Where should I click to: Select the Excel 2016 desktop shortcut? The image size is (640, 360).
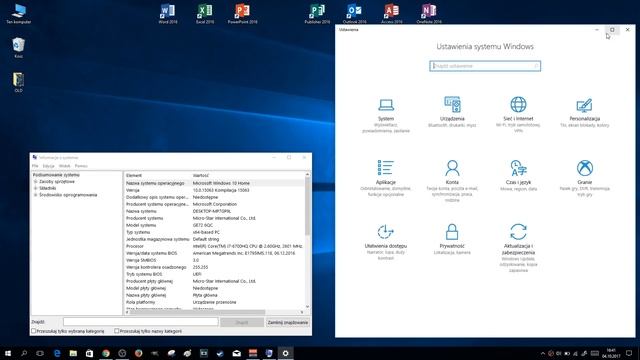click(205, 14)
